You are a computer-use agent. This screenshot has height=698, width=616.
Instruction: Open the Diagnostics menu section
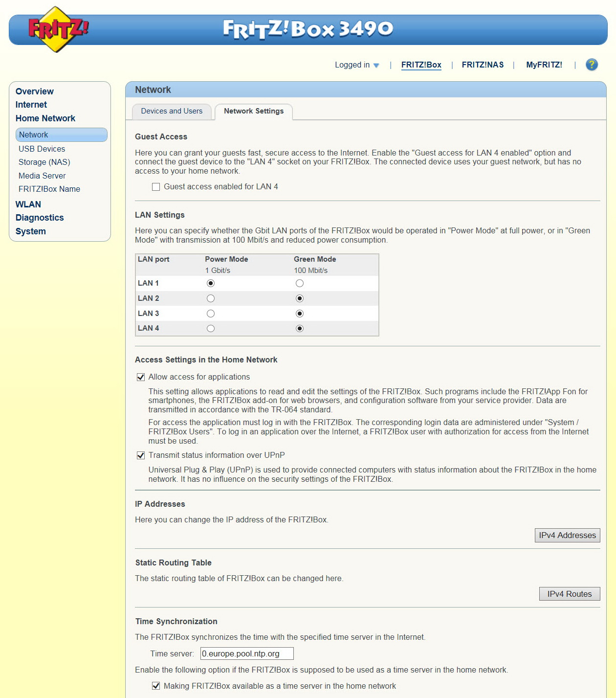coord(40,218)
